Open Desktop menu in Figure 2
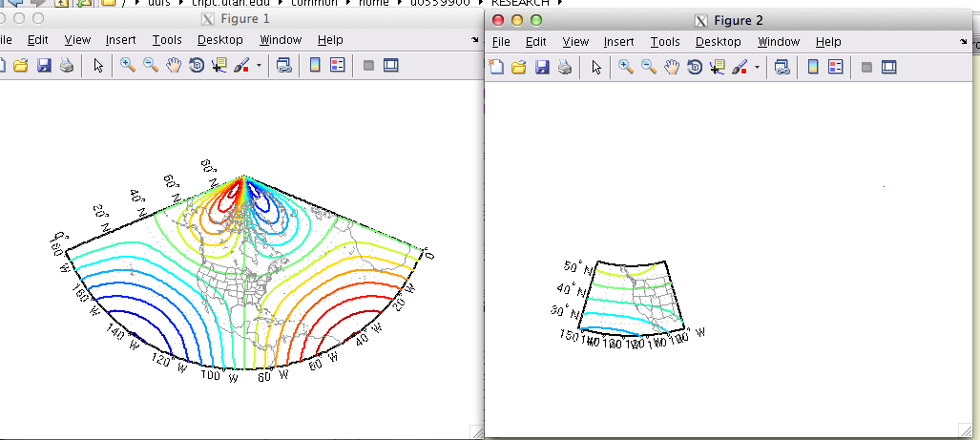The width and height of the screenshot is (980, 440). pos(719,41)
